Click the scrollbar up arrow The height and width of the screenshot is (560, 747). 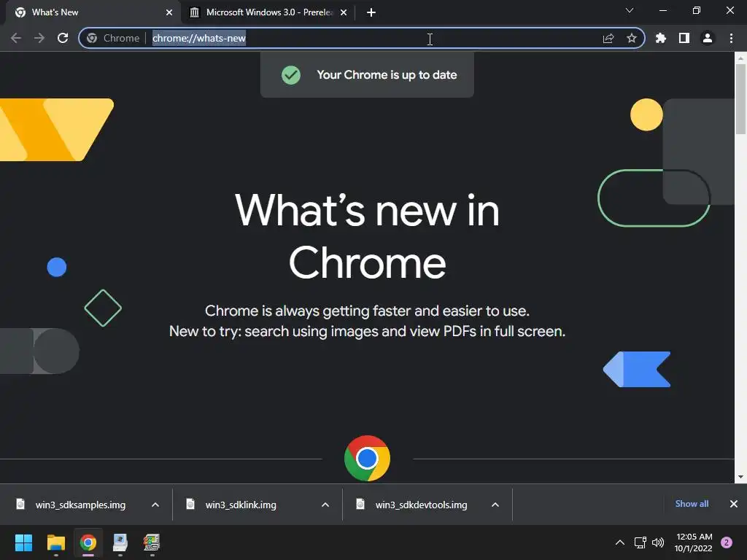[x=740, y=58]
